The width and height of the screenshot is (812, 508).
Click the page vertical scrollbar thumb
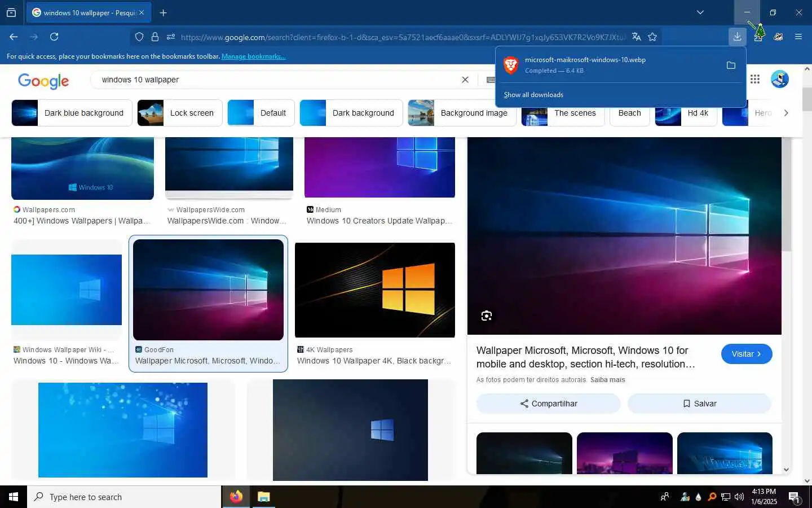click(807, 99)
